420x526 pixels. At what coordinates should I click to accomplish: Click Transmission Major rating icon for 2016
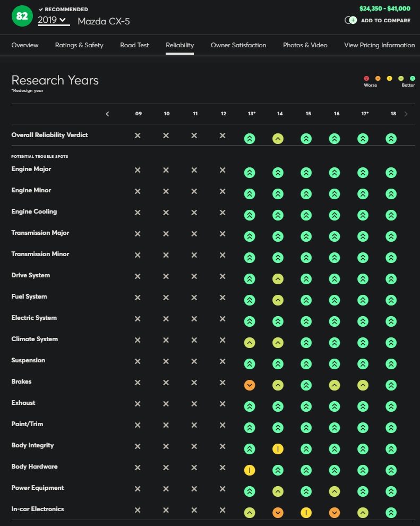[335, 236]
